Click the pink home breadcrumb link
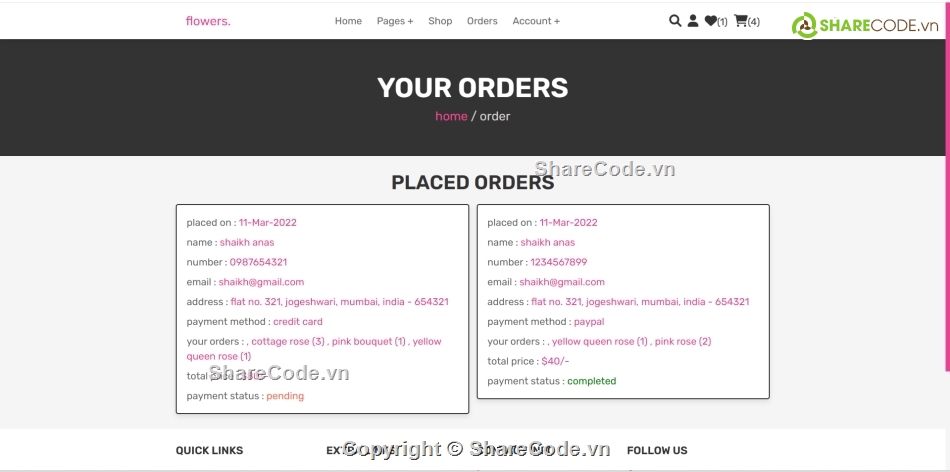 [x=451, y=116]
